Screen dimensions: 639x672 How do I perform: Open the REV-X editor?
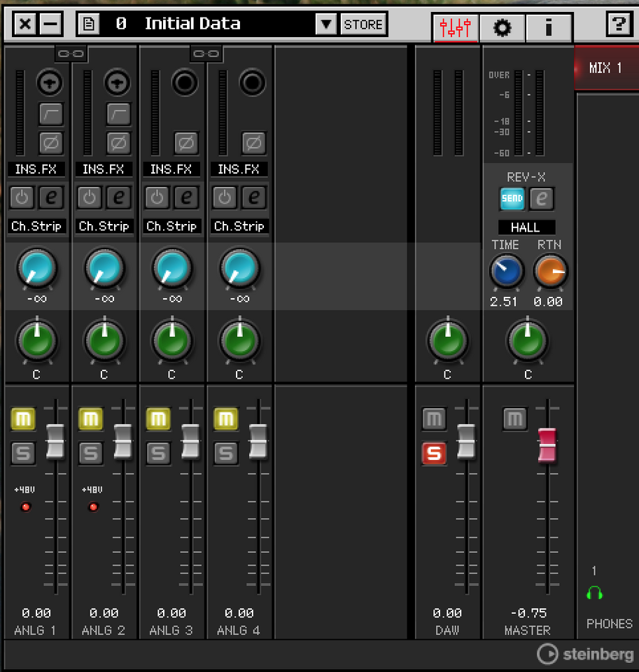click(x=542, y=198)
